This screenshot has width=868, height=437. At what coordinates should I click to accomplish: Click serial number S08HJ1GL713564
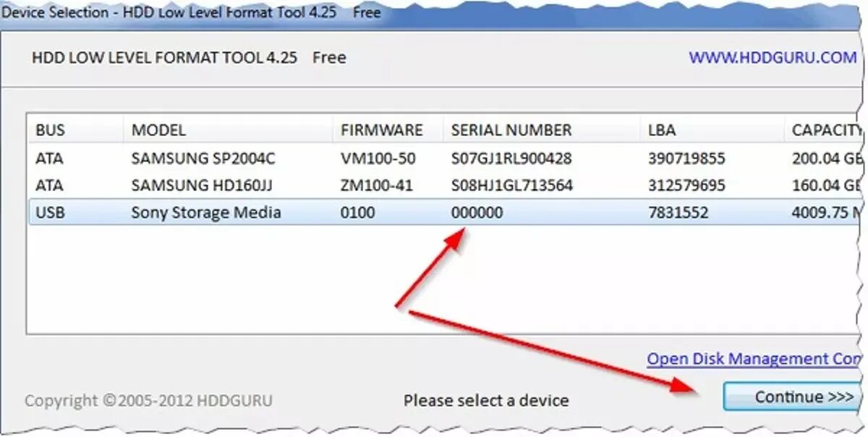511,185
